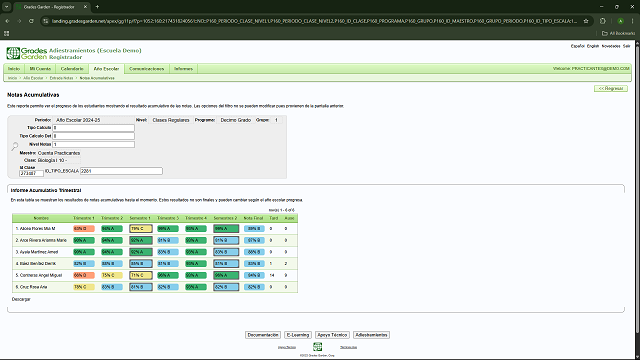Click Alicea's yellow Semestre 1 C grade
640x360 pixels.
pyautogui.click(x=141, y=229)
